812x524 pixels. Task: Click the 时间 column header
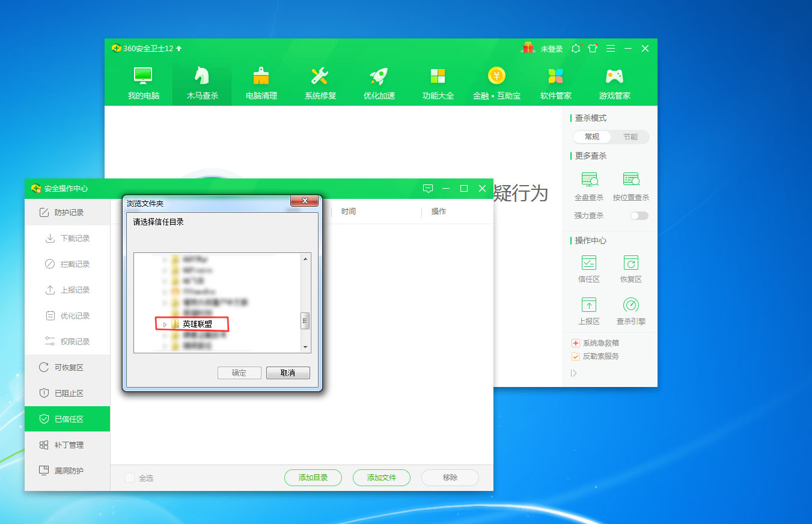(x=348, y=212)
